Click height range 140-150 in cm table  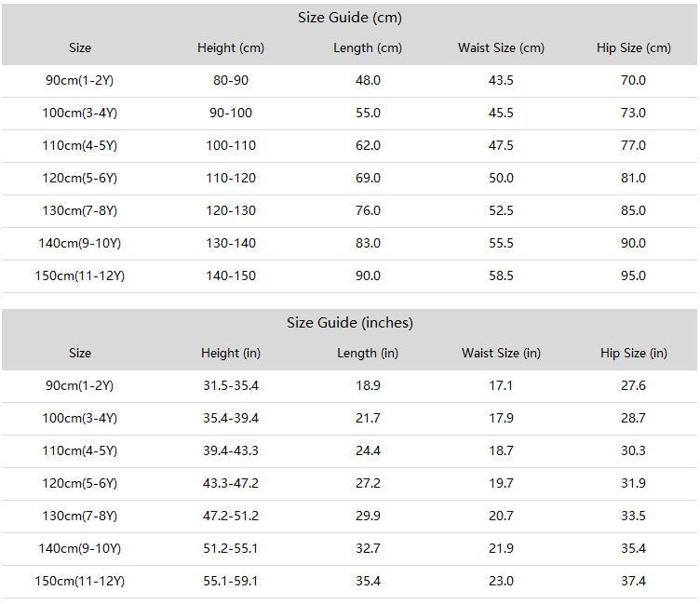pos(231,275)
